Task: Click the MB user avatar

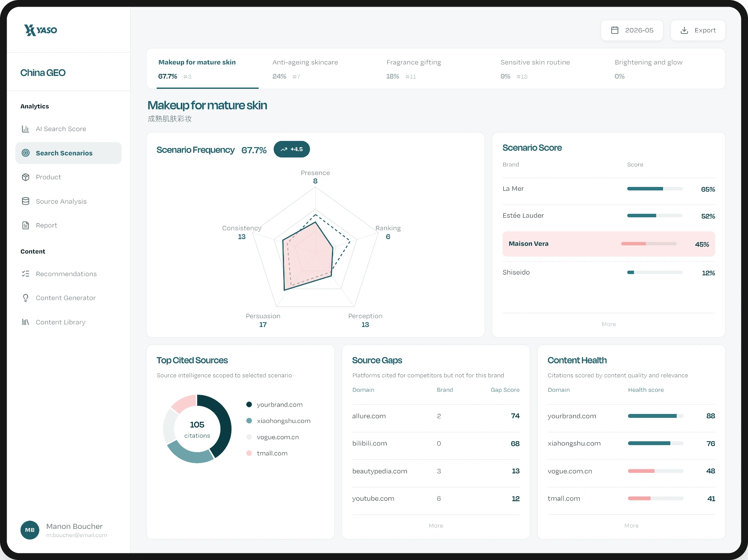Action: click(30, 530)
